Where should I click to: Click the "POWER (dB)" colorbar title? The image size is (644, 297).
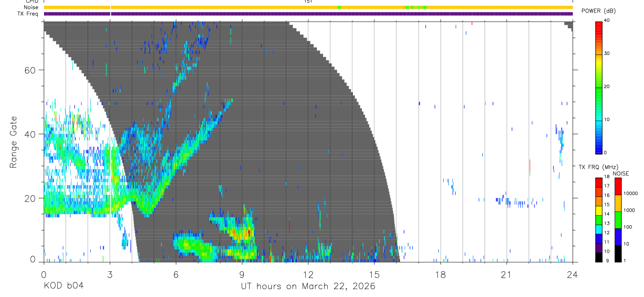(x=598, y=10)
